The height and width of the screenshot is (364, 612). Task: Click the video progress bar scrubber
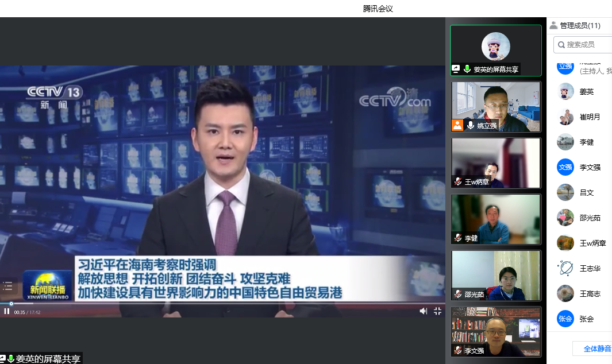click(11, 304)
